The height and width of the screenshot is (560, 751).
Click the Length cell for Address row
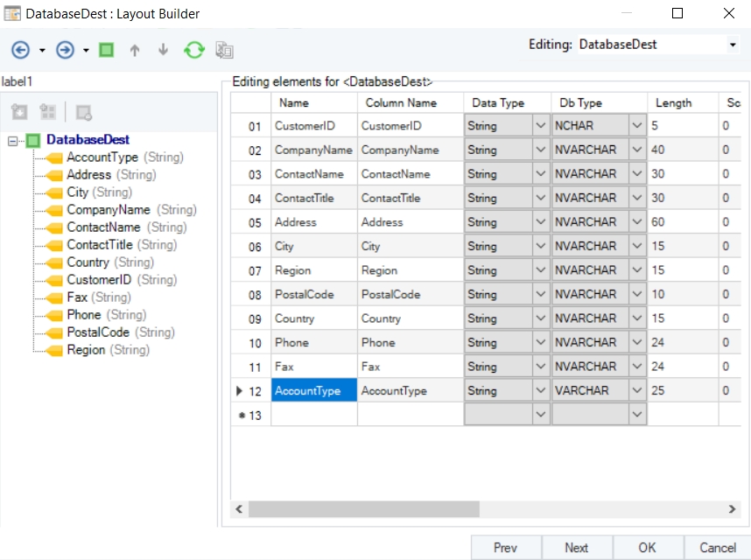tap(681, 222)
